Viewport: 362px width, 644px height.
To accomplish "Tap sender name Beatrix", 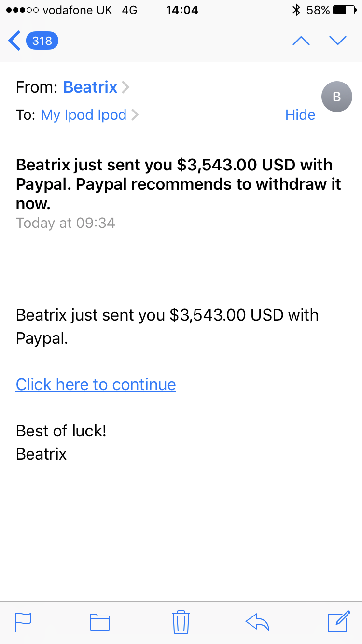I will tap(90, 87).
